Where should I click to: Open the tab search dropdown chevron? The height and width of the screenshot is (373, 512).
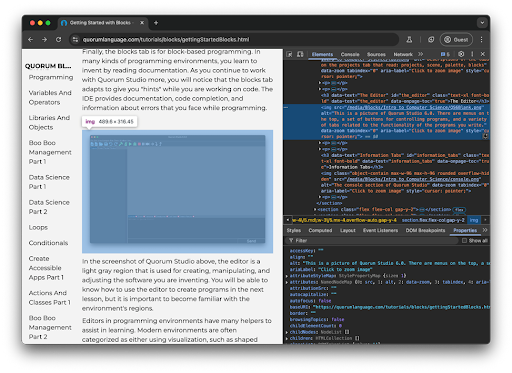482,23
